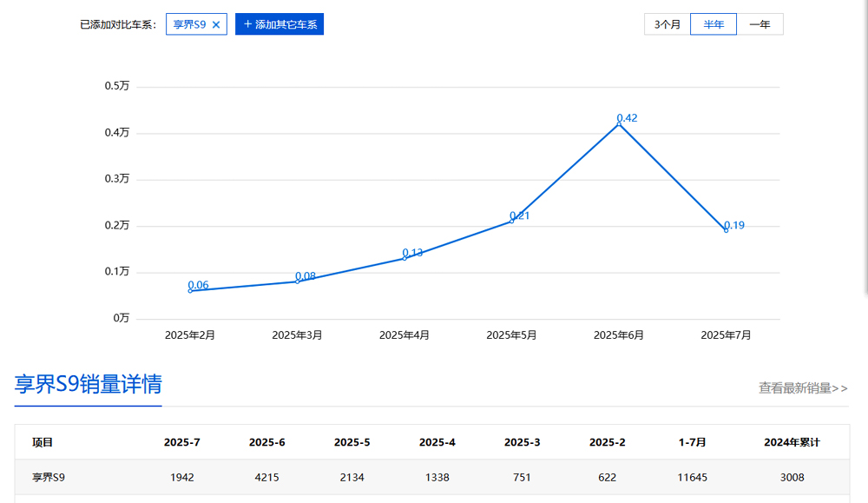868x503 pixels.
Task: Click the 2025-6 column header
Action: (x=266, y=442)
